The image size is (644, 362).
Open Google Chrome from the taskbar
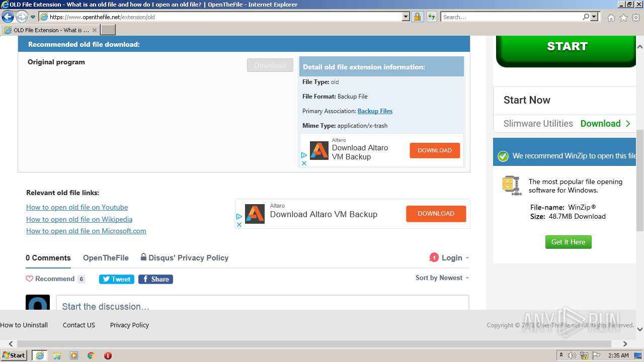pos(91,355)
